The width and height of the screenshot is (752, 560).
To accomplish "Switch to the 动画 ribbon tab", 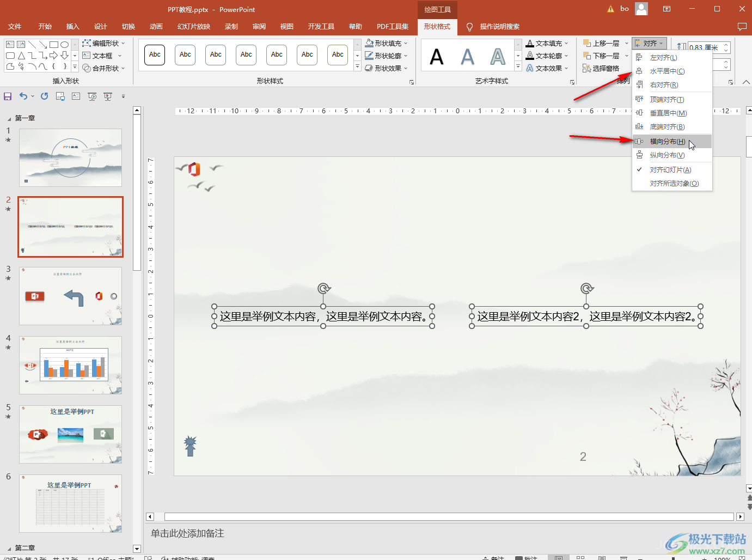I will coord(156,27).
